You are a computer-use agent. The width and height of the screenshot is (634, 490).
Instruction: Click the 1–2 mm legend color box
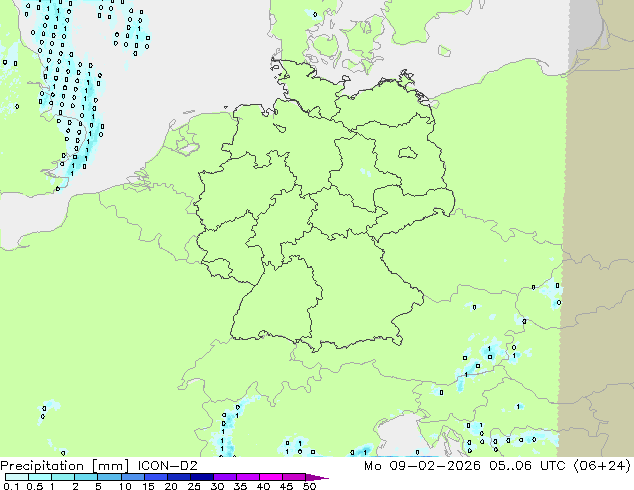(x=63, y=477)
